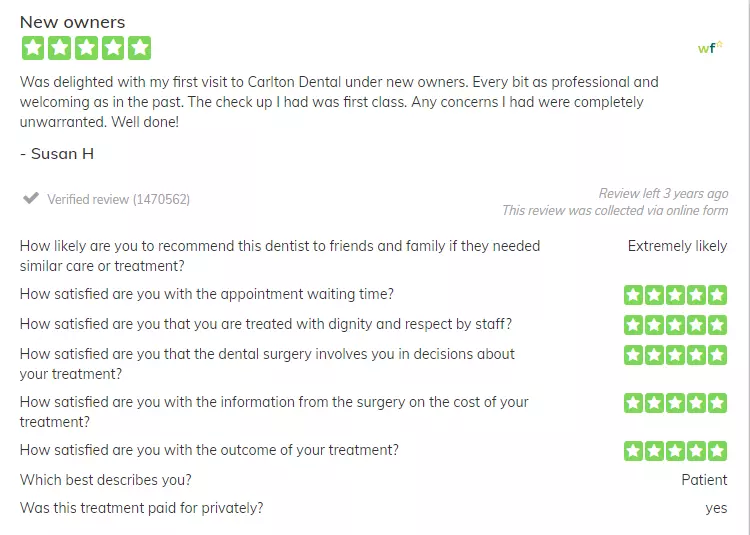Click the recommend to friends question
The width and height of the screenshot is (750, 535).
coord(280,256)
